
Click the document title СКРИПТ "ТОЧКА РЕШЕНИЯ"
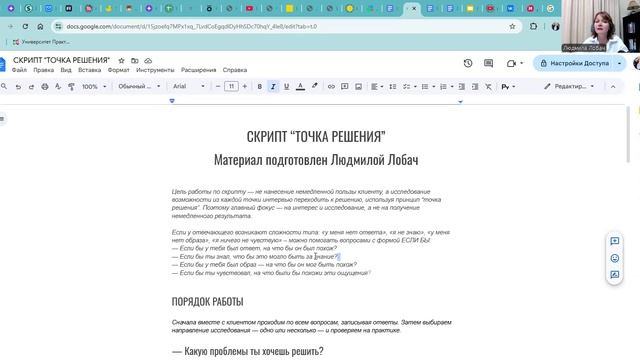[61, 60]
